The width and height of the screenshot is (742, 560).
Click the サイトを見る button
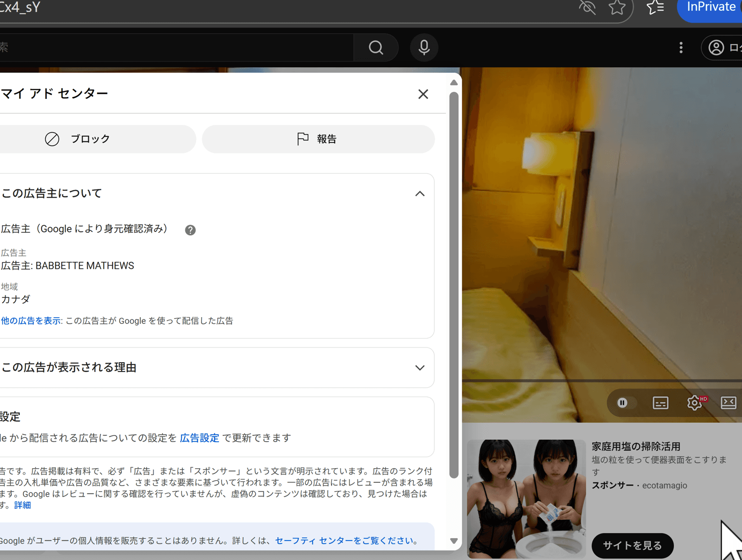pos(632,545)
